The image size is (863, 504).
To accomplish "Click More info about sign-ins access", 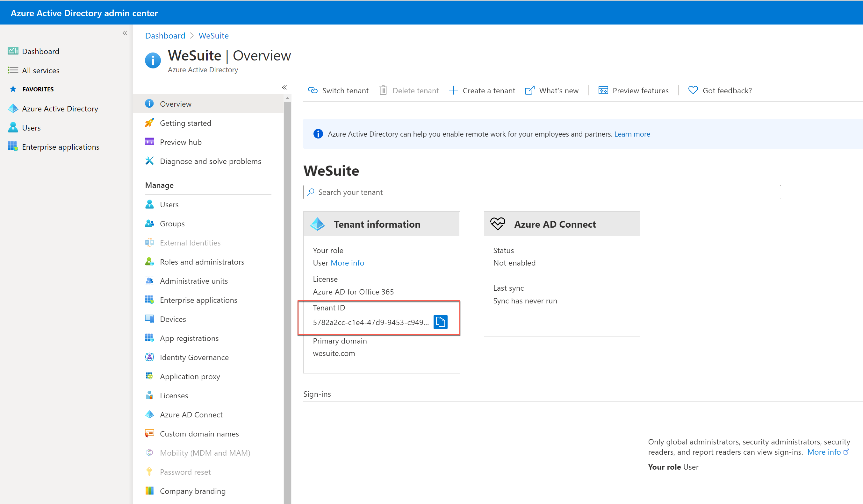I will tap(828, 452).
